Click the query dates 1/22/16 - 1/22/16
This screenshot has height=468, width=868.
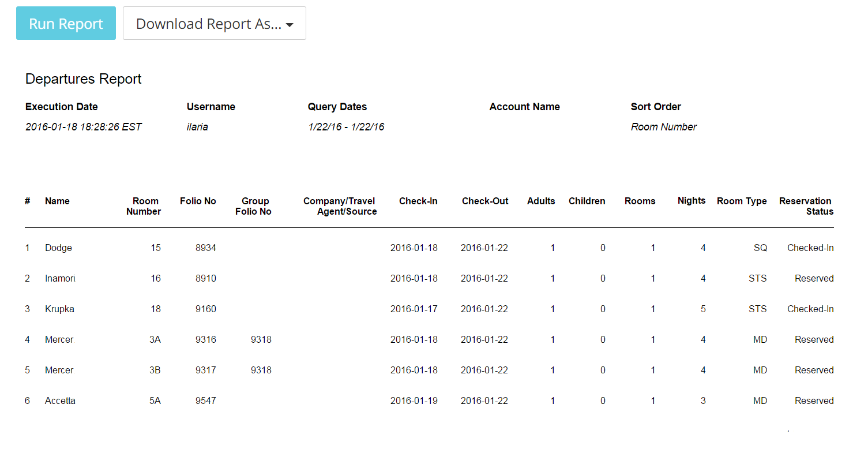346,127
